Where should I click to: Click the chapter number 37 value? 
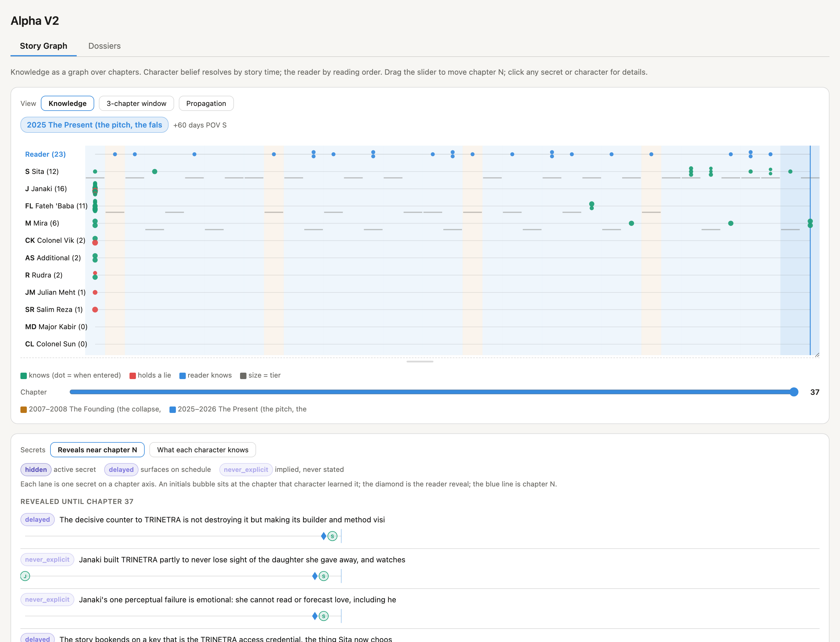click(x=815, y=392)
